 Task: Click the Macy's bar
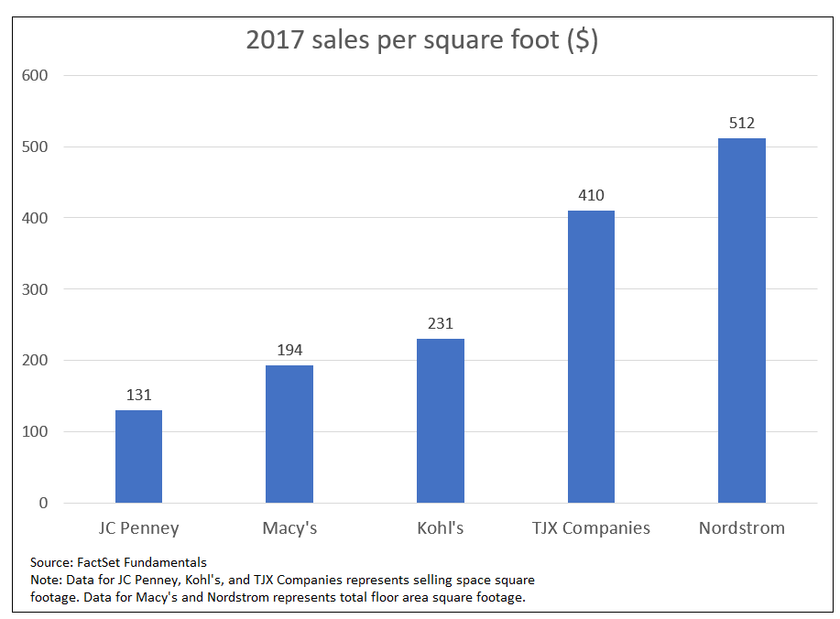point(289,434)
